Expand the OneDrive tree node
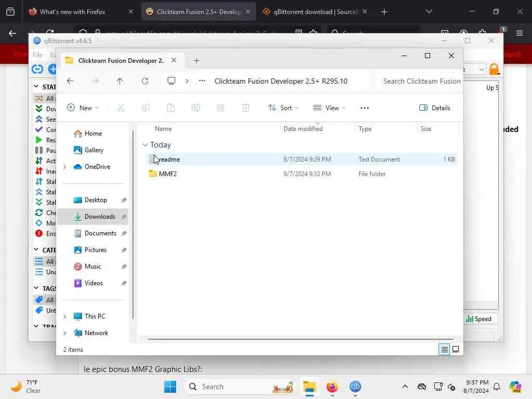Screen dimensions: 532x399 pos(65,167)
